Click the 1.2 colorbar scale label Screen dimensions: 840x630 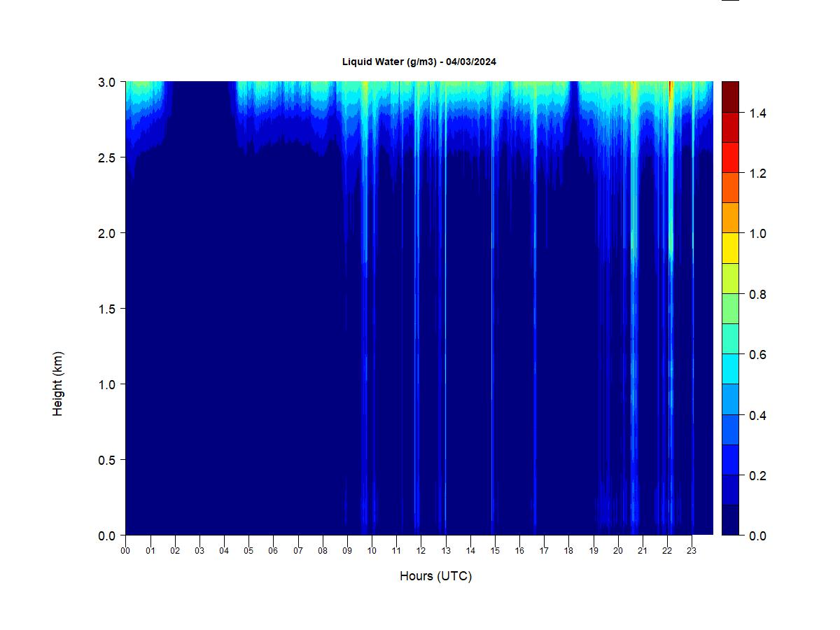(757, 174)
